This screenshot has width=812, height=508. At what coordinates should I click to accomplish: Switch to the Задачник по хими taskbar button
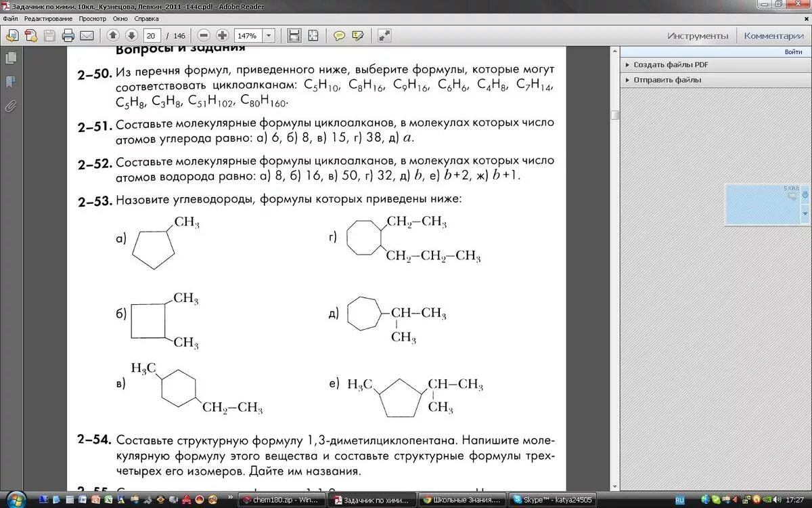pos(372,500)
